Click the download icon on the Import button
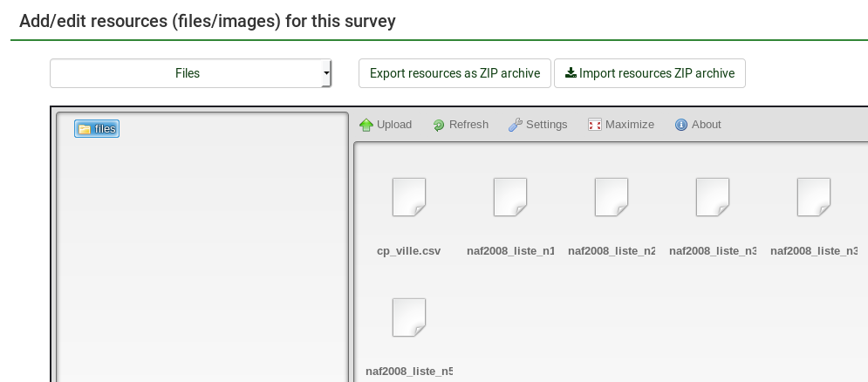The height and width of the screenshot is (382, 868). [571, 73]
